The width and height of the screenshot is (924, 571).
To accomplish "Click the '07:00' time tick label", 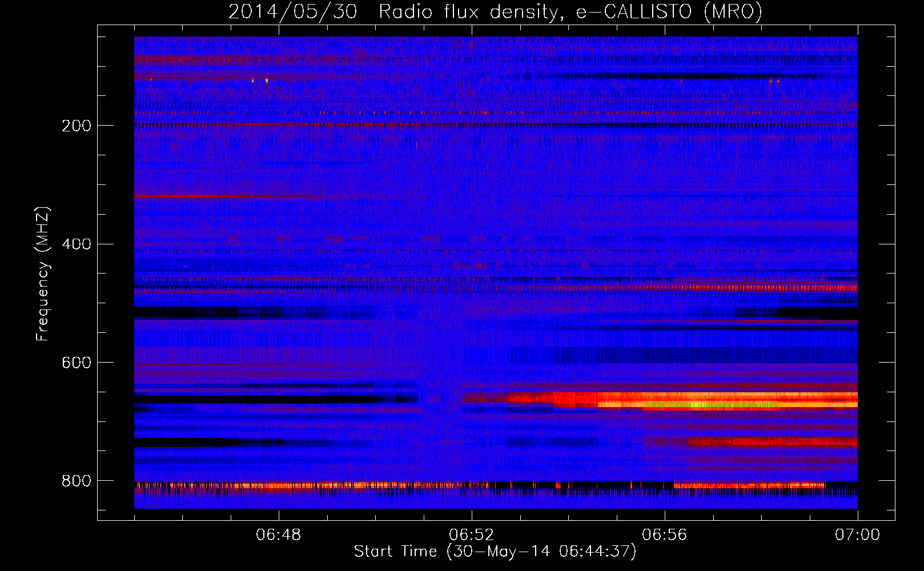I will [857, 535].
